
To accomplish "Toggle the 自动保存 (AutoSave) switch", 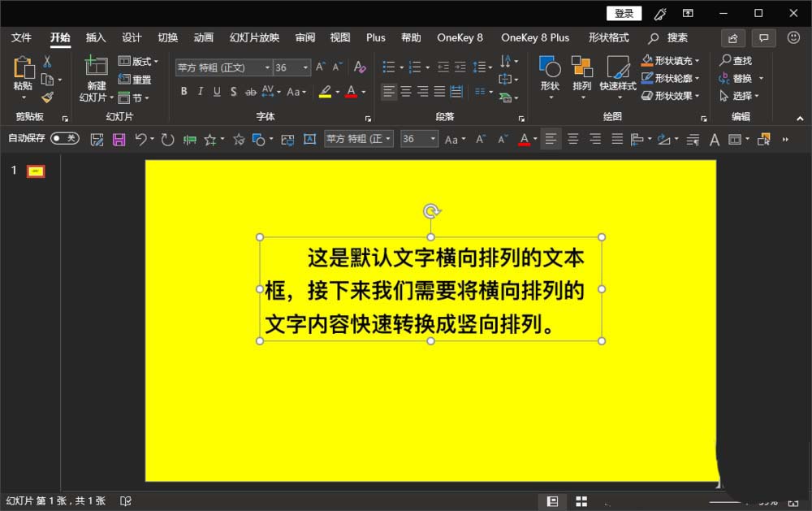I will 63,139.
